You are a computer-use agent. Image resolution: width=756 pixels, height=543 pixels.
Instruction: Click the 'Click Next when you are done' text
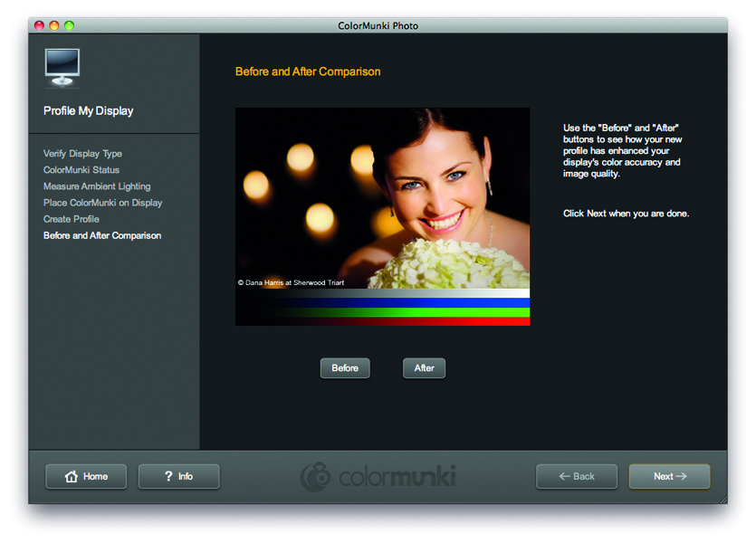pos(627,214)
